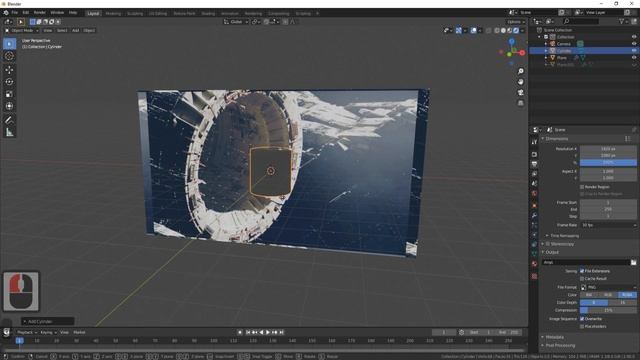Switch perspective/orthographic grid icon
The image size is (640, 360).
pos(521,103)
